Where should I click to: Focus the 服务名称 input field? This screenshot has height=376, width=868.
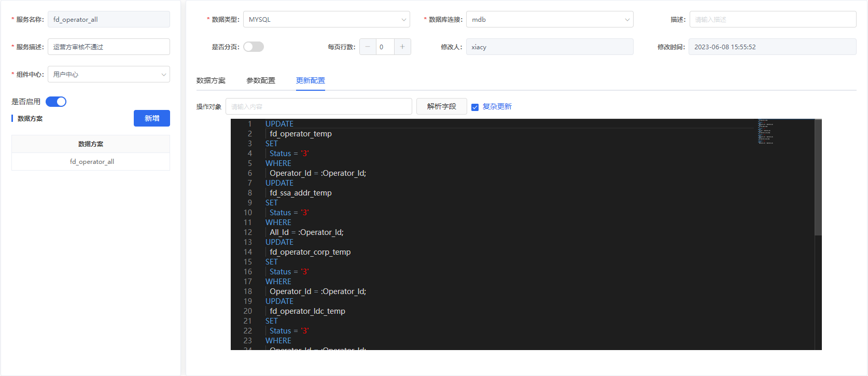click(109, 19)
